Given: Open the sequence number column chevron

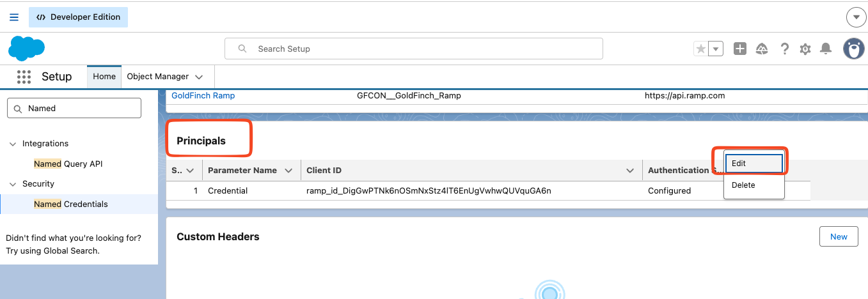Looking at the screenshot, I should pos(191,171).
